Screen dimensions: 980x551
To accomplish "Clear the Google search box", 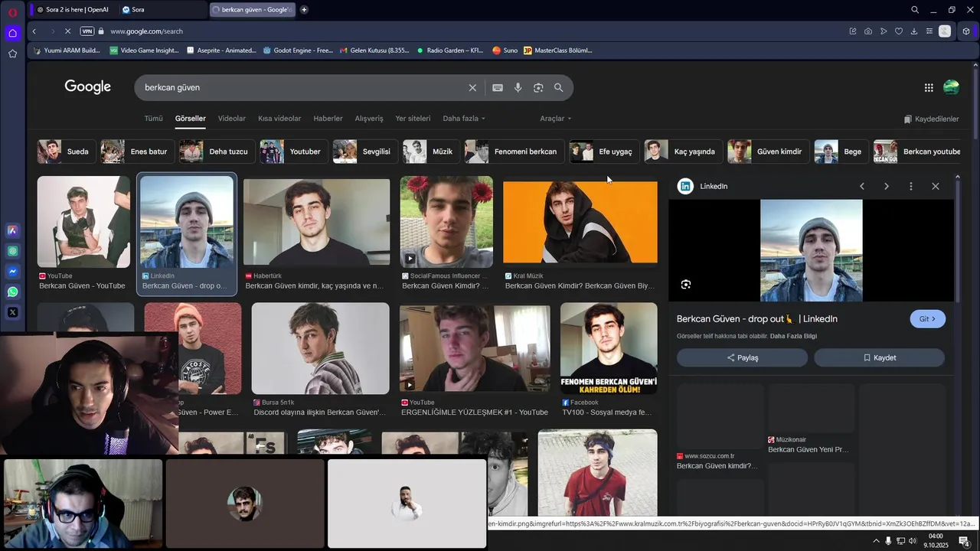I will tap(472, 88).
